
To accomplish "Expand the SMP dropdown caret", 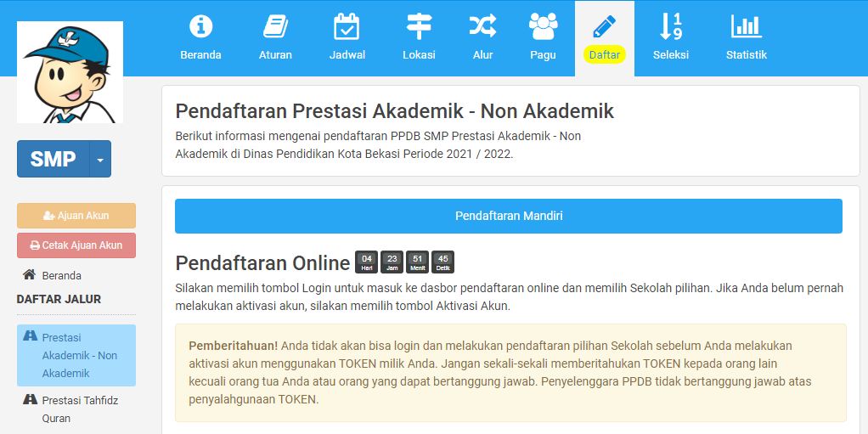I will coord(100,159).
